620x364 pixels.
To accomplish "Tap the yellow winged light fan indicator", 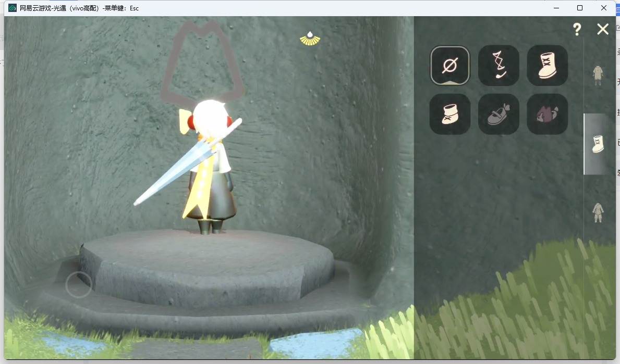I will [310, 39].
